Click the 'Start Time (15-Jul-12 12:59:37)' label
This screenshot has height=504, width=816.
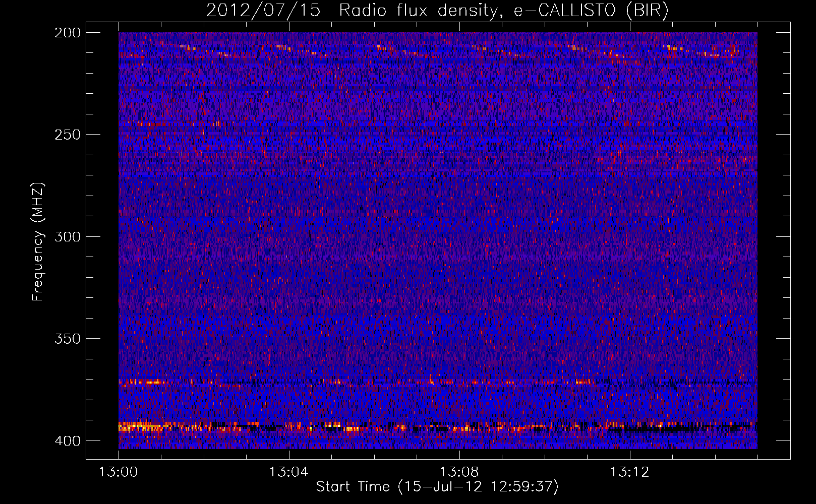pyautogui.click(x=437, y=487)
